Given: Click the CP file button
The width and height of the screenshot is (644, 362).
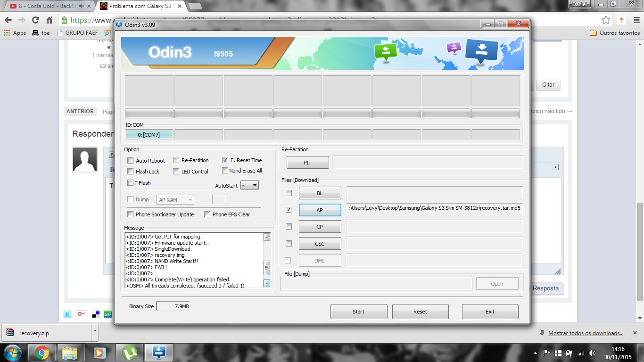Looking at the screenshot, I should point(320,227).
